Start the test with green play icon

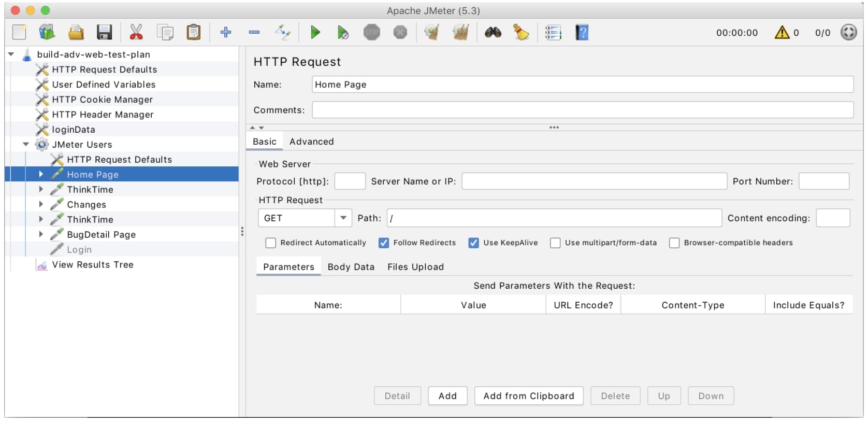tap(315, 32)
